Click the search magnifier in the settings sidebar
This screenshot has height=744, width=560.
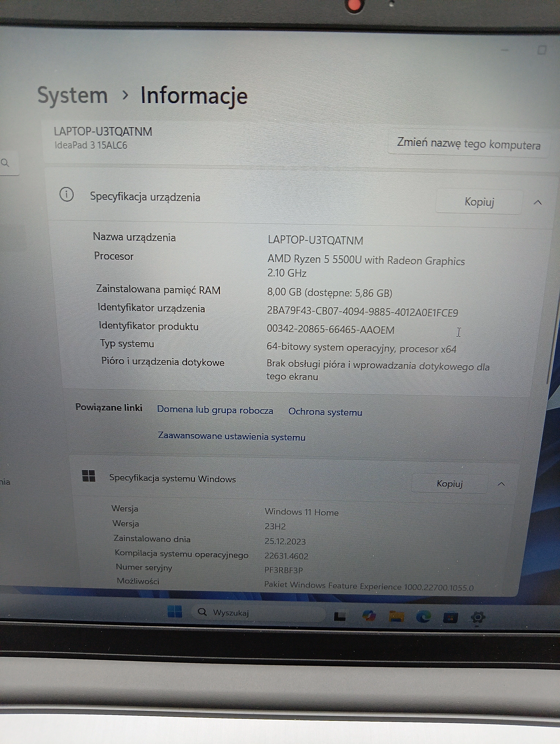pyautogui.click(x=5, y=163)
